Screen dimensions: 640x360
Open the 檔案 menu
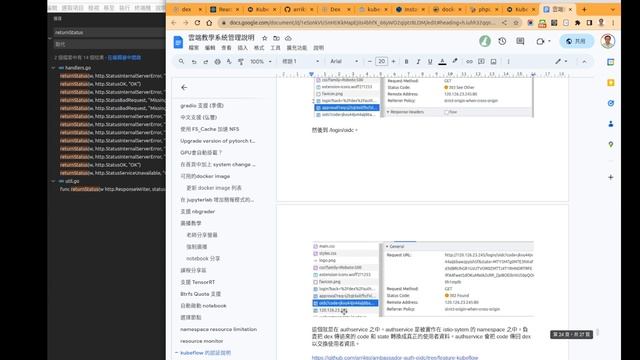(193, 48)
